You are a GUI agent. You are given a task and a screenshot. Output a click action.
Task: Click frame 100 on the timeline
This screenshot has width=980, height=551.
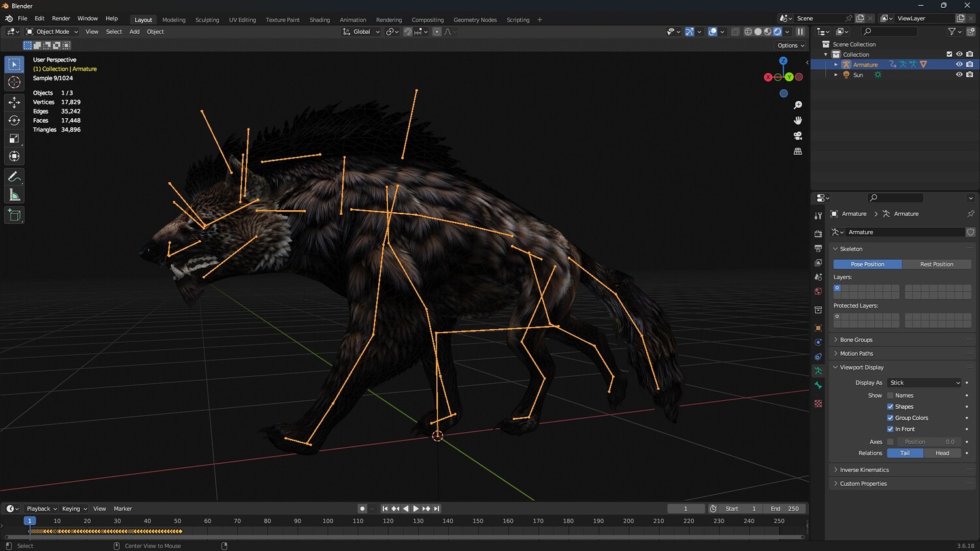[328, 521]
